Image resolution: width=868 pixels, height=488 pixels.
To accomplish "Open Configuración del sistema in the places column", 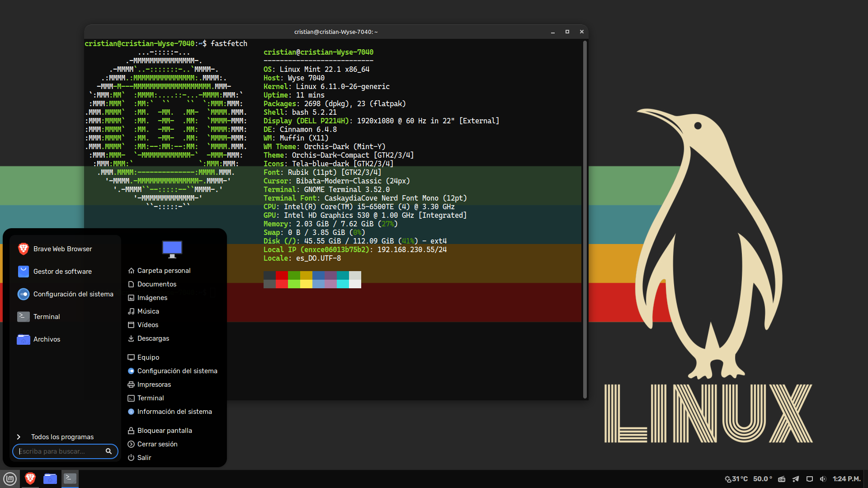I will [172, 371].
